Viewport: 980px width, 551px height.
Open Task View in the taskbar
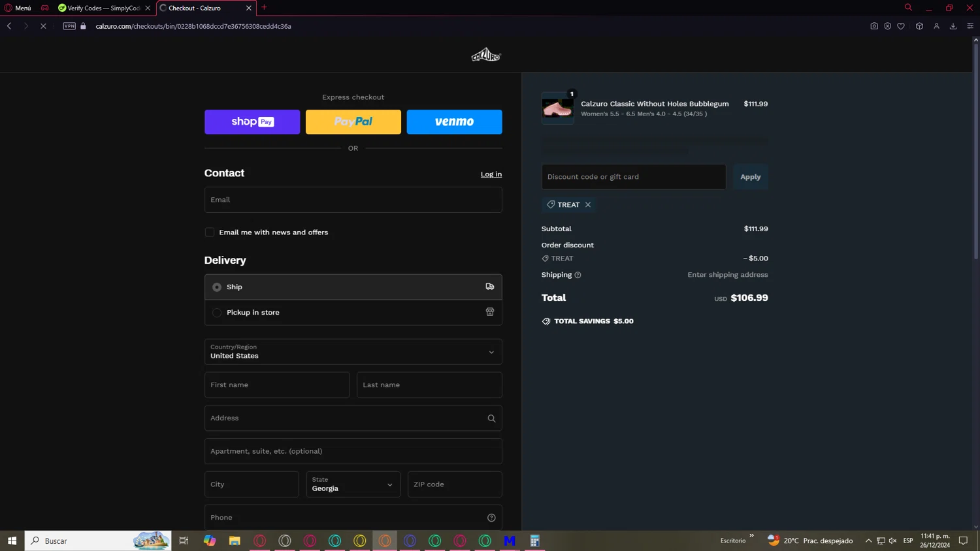(184, 541)
